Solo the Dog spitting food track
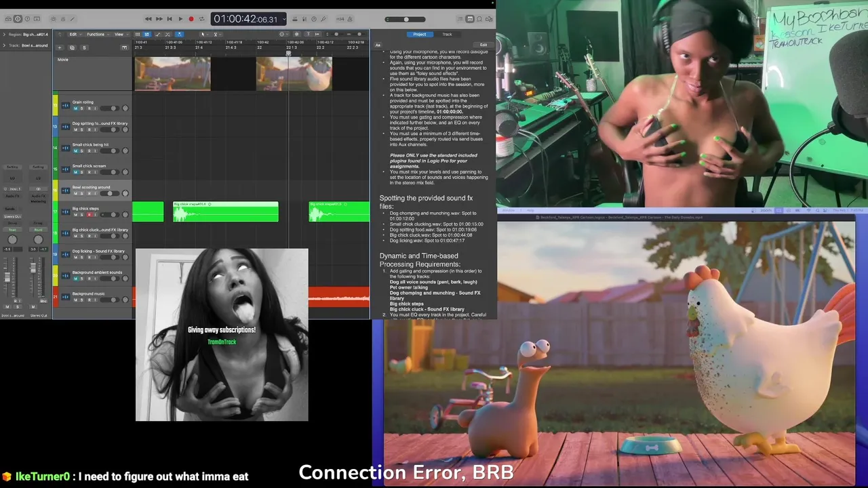The width and height of the screenshot is (868, 488). pos(81,129)
